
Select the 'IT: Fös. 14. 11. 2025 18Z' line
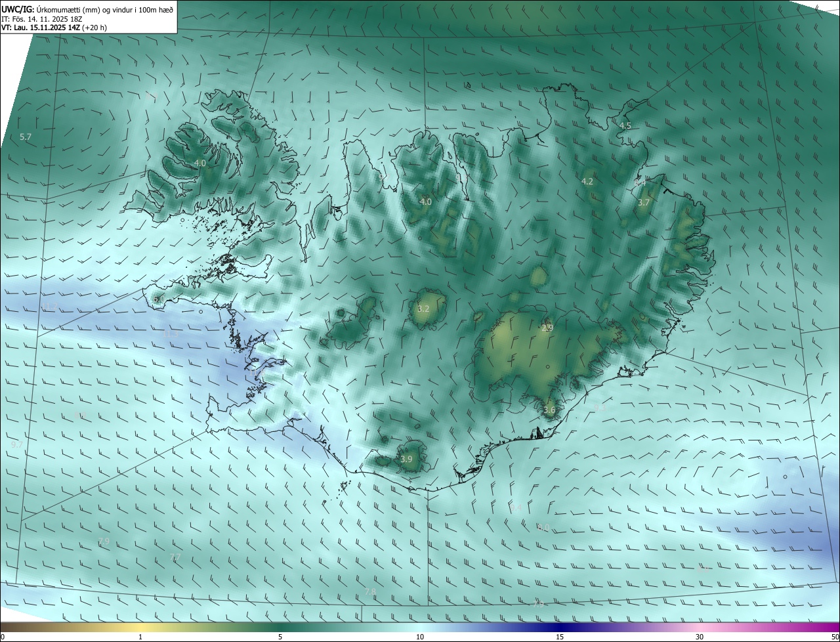42,19
